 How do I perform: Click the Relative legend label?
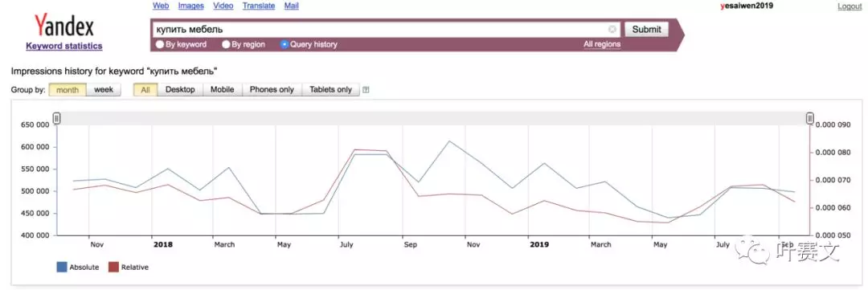(134, 268)
